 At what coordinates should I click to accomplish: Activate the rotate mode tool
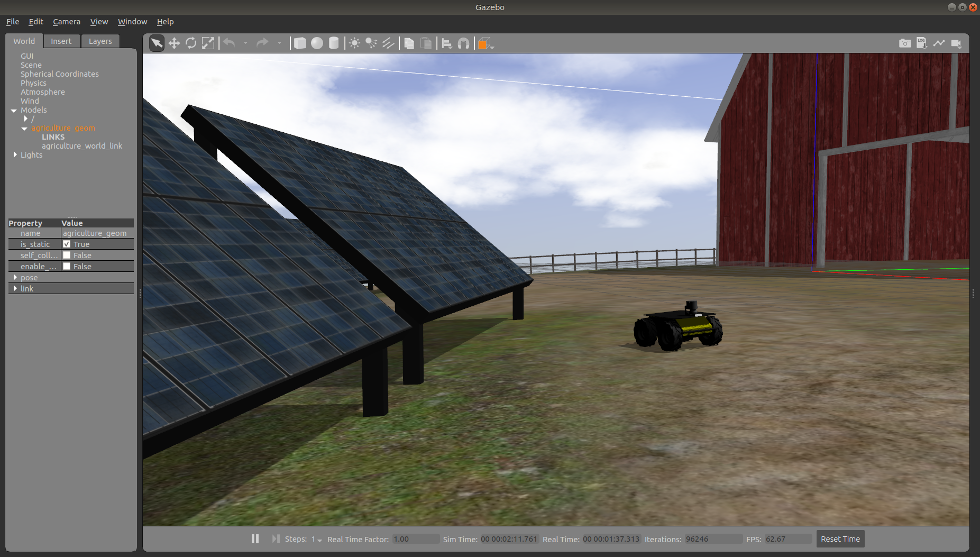191,43
